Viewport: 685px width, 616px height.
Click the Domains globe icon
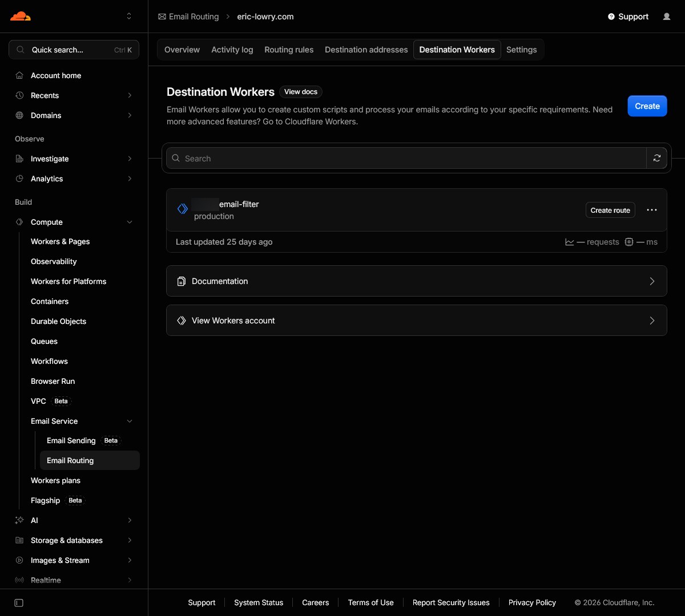[19, 115]
